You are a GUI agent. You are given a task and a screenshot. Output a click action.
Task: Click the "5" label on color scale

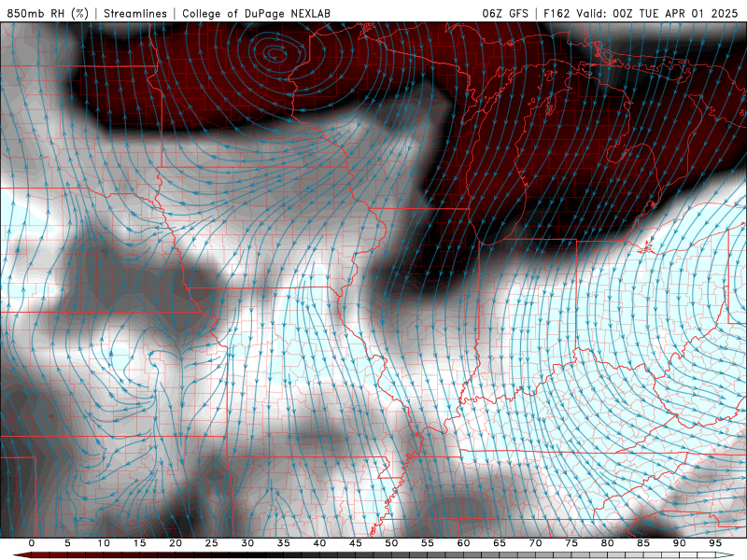(x=67, y=543)
